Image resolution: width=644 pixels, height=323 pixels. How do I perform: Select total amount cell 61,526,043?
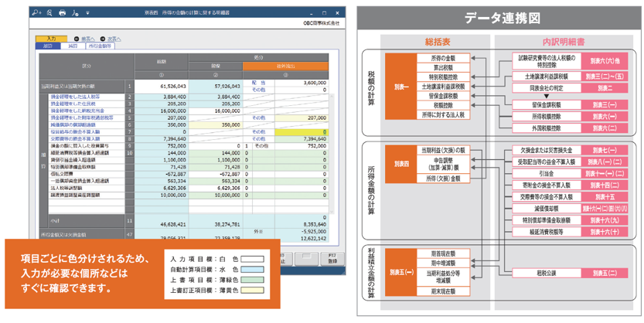pos(162,87)
